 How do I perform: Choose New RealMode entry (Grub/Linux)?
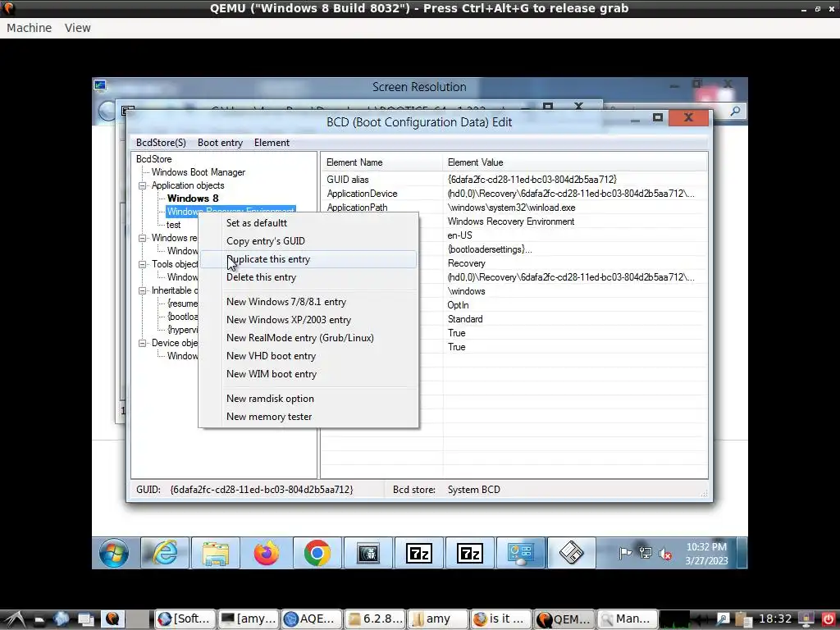pos(308,338)
